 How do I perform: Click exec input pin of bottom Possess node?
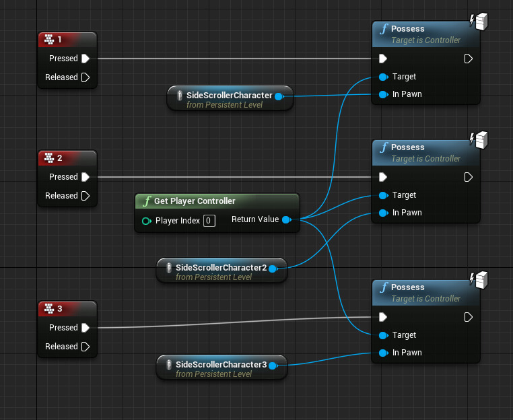click(x=383, y=317)
